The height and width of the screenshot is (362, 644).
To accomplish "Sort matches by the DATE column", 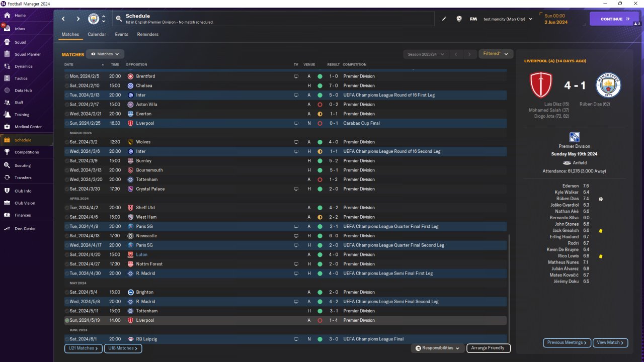I will pyautogui.click(x=69, y=65).
